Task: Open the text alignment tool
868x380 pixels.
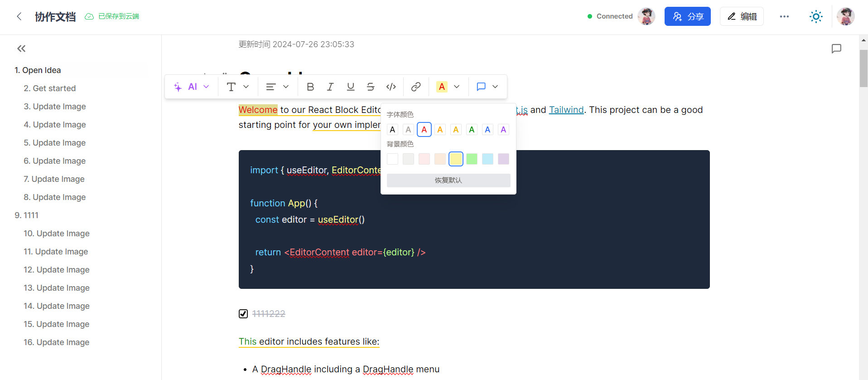Action: tap(271, 87)
